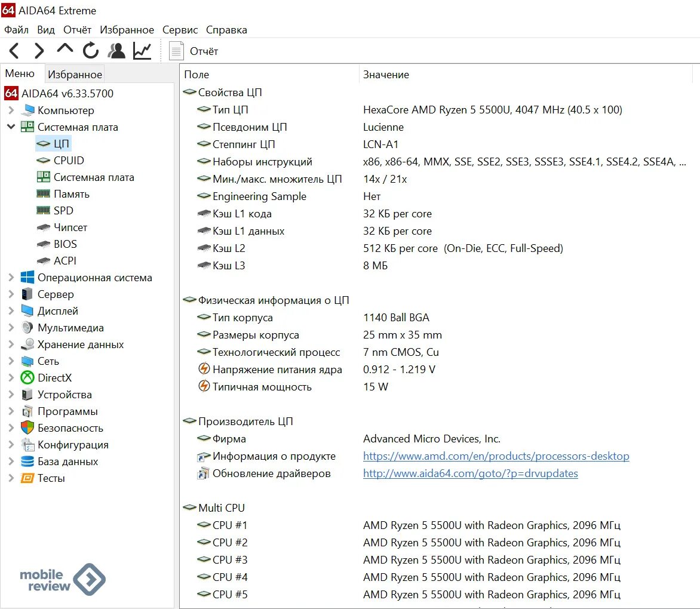
Task: Go up one level with the up arrow icon
Action: [65, 48]
